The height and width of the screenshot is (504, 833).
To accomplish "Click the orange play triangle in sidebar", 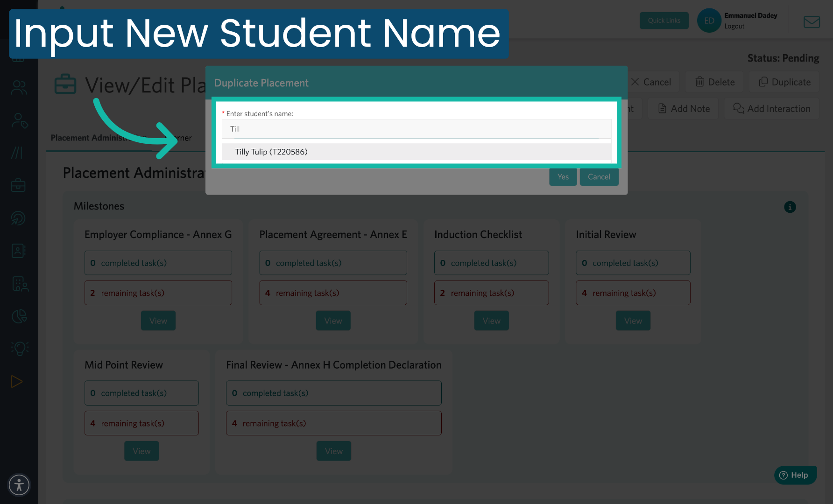I will click(17, 382).
